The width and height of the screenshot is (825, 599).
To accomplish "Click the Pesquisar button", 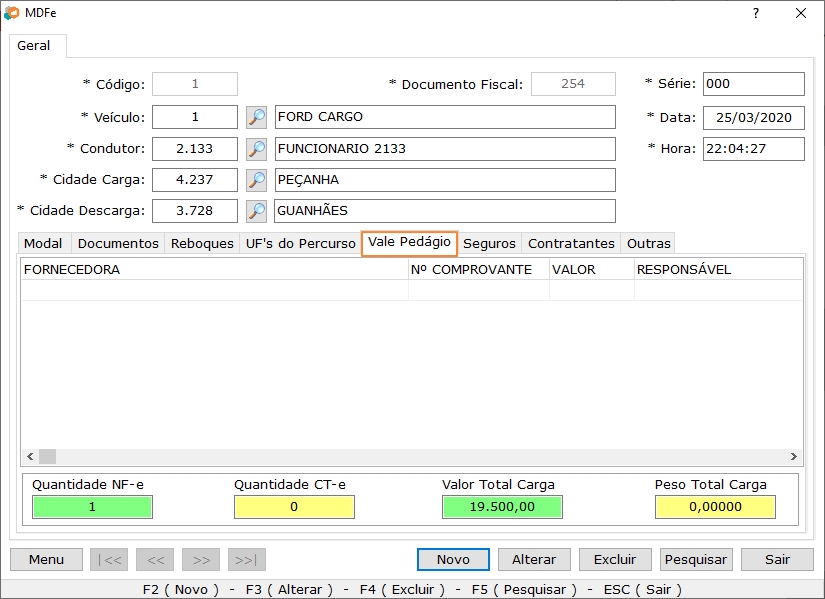I will click(697, 560).
